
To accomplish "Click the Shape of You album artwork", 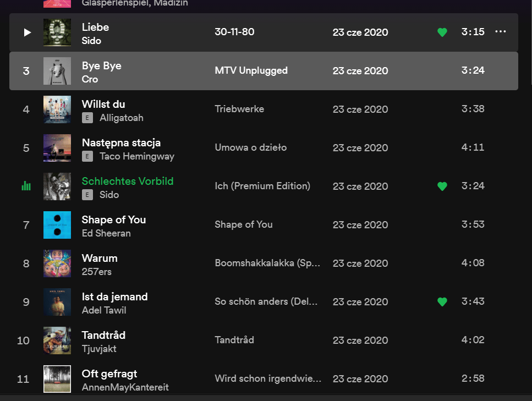I will pyautogui.click(x=57, y=225).
